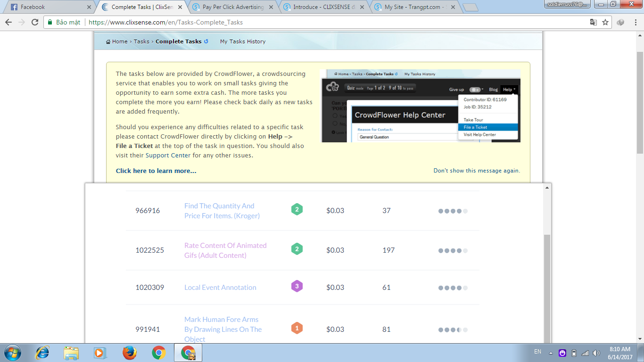Click the plain Chrome taskbar icon
644x362 pixels.
click(x=158, y=353)
